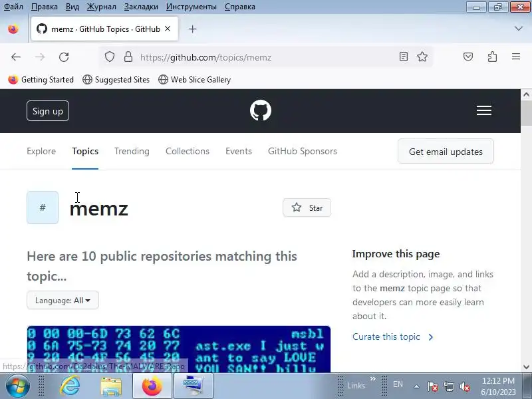The width and height of the screenshot is (532, 399).
Task: Click the Sign up button
Action: 48,111
